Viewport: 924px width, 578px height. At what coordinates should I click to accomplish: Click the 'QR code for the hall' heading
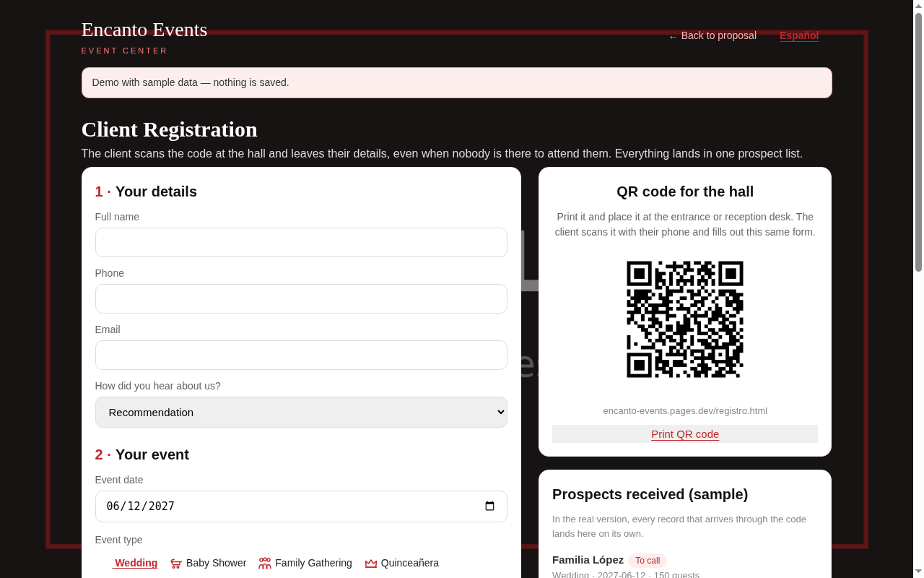pyautogui.click(x=685, y=191)
